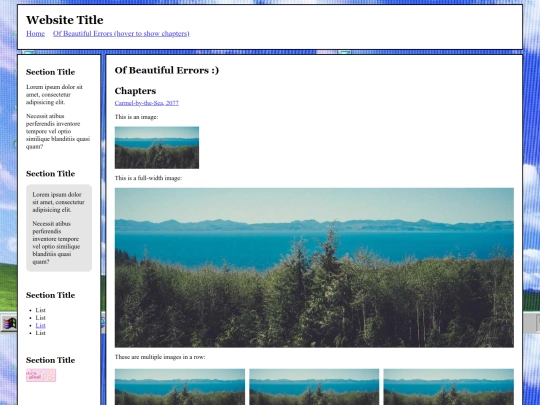
Task: Click 'This is a full-width image:' caption
Action: pos(148,178)
